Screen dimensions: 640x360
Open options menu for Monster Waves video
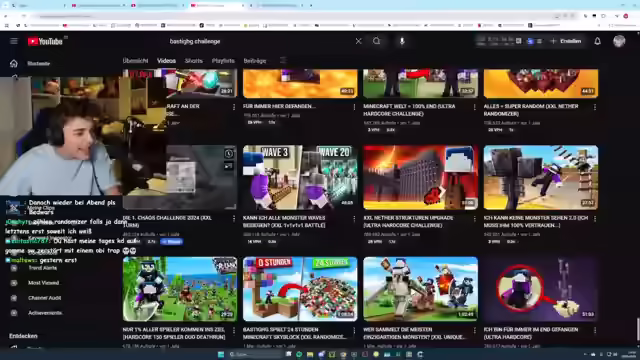point(354,219)
